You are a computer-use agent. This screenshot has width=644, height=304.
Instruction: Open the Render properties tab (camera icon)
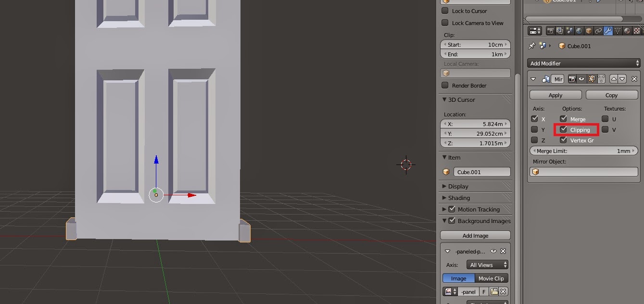point(550,30)
